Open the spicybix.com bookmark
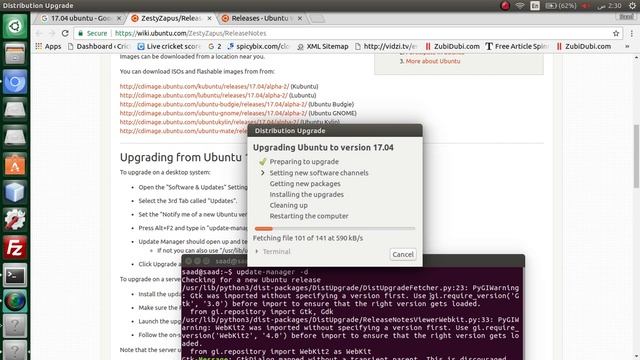Image resolution: width=640 pixels, height=360 pixels. (x=258, y=46)
